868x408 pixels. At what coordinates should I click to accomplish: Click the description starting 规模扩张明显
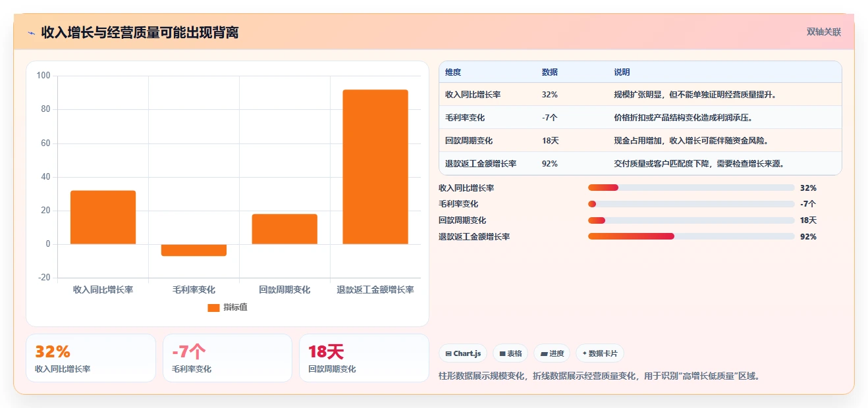click(696, 95)
